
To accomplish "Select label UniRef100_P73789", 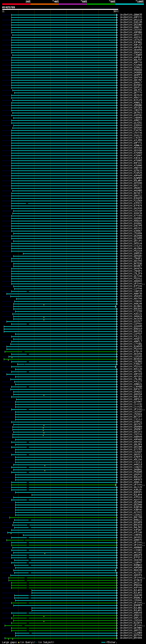I will [131, 311].
